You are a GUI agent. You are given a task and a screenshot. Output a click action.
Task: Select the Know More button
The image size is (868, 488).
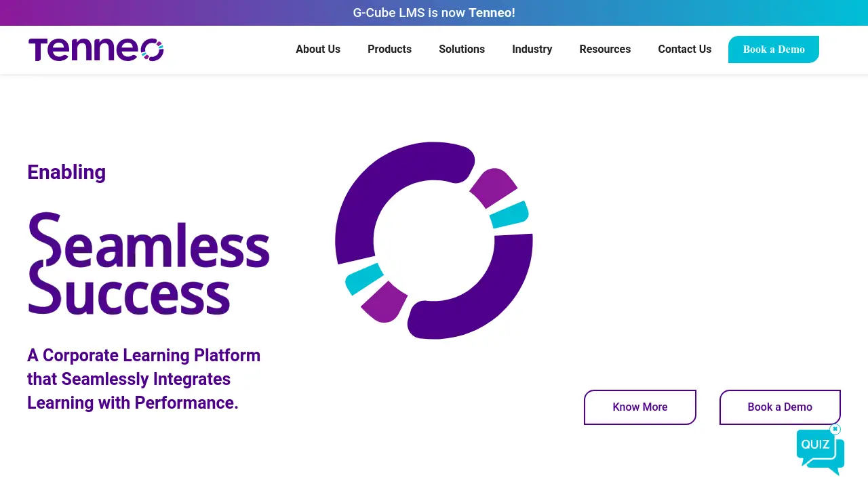640,407
